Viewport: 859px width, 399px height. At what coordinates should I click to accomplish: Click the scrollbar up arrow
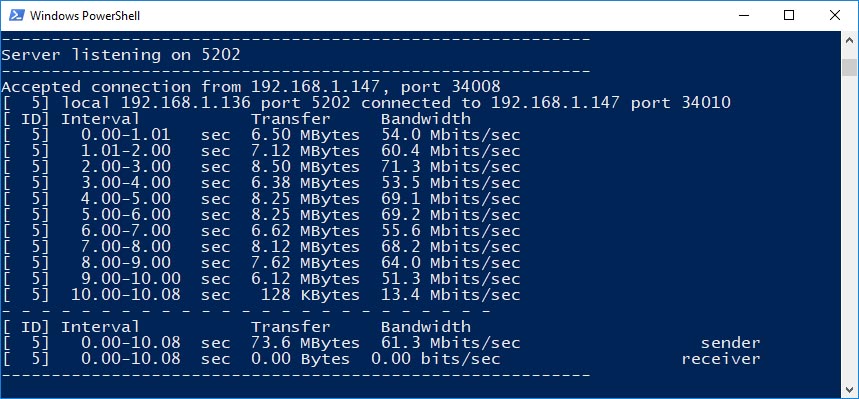(850, 40)
